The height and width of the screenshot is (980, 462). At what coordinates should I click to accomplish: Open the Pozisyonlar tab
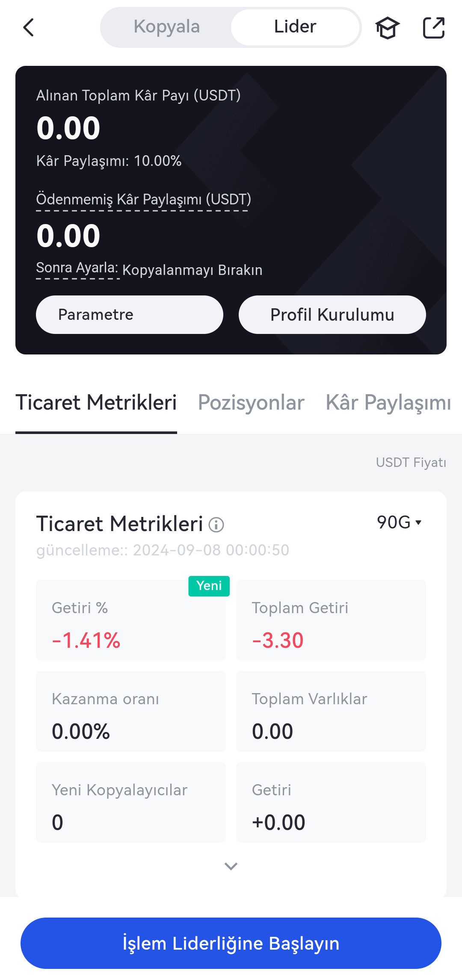click(251, 403)
